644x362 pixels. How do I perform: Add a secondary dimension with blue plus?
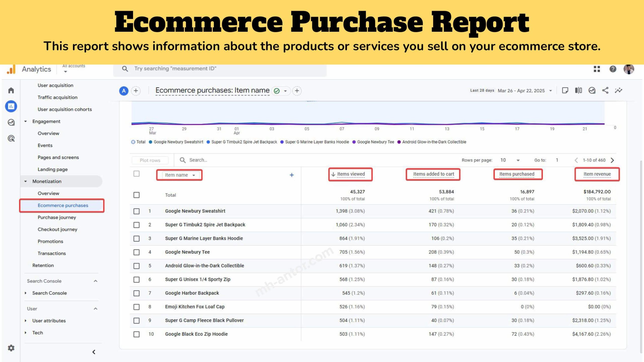click(x=292, y=175)
